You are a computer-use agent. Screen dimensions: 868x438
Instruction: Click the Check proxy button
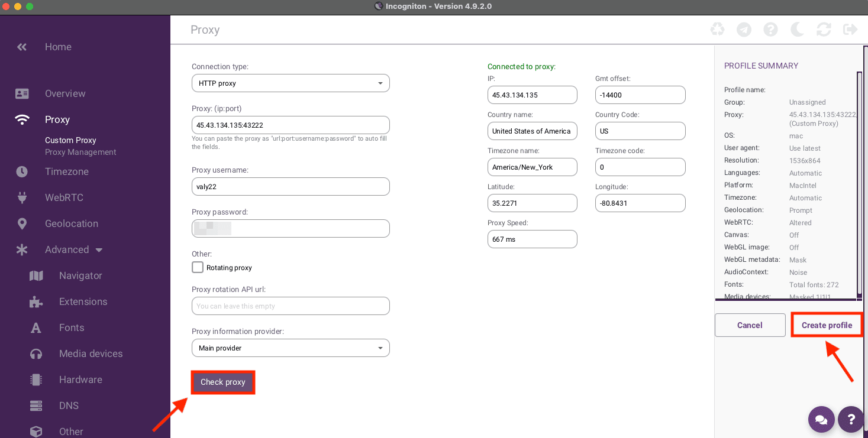coord(222,382)
